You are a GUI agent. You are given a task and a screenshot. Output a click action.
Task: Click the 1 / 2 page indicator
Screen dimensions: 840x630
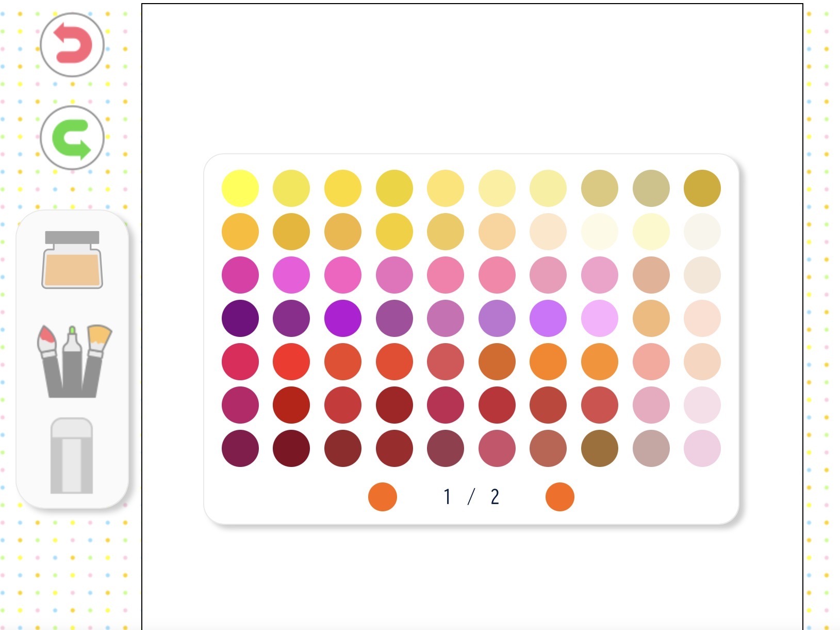(x=471, y=497)
